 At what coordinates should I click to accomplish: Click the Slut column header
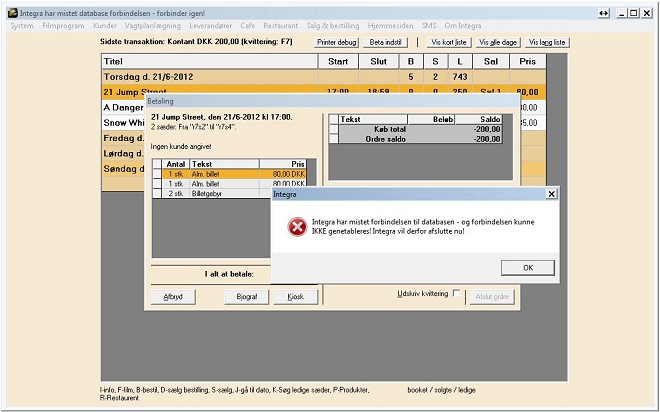[x=378, y=61]
